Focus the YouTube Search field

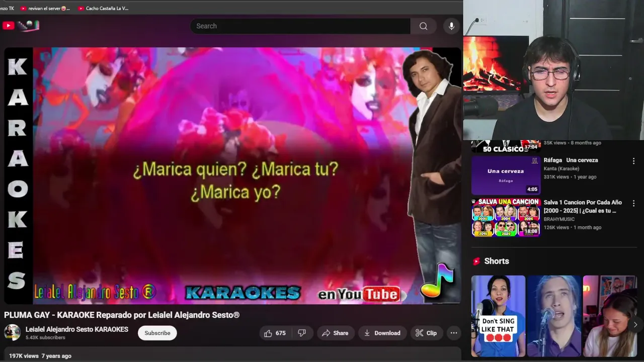pos(300,26)
